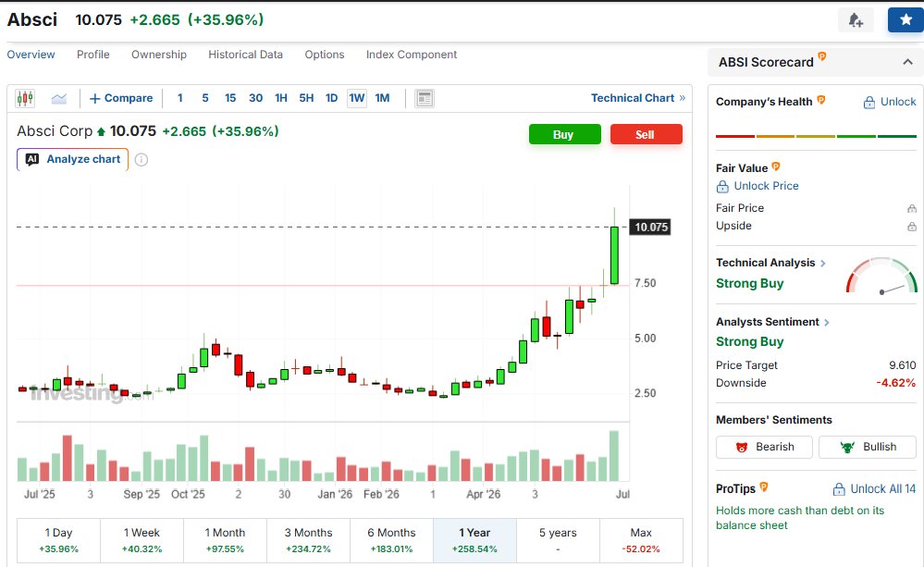Select the 1 Day range
Screen dimensions: 924x567
(x=59, y=540)
